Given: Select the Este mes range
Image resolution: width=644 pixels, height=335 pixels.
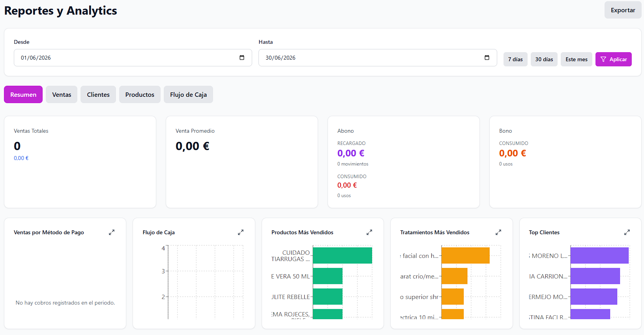Looking at the screenshot, I should point(577,59).
